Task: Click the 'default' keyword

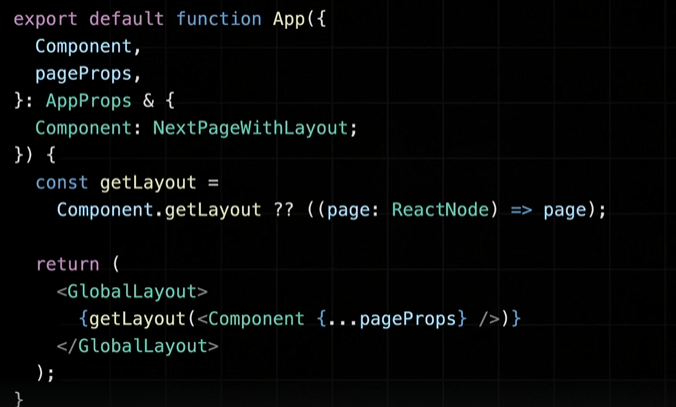Action: 126,19
